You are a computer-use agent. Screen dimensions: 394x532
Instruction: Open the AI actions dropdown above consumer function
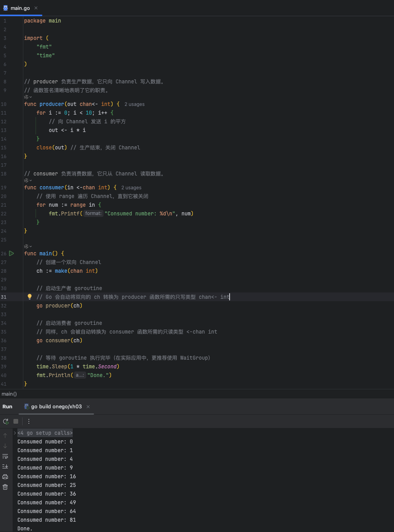click(x=28, y=180)
